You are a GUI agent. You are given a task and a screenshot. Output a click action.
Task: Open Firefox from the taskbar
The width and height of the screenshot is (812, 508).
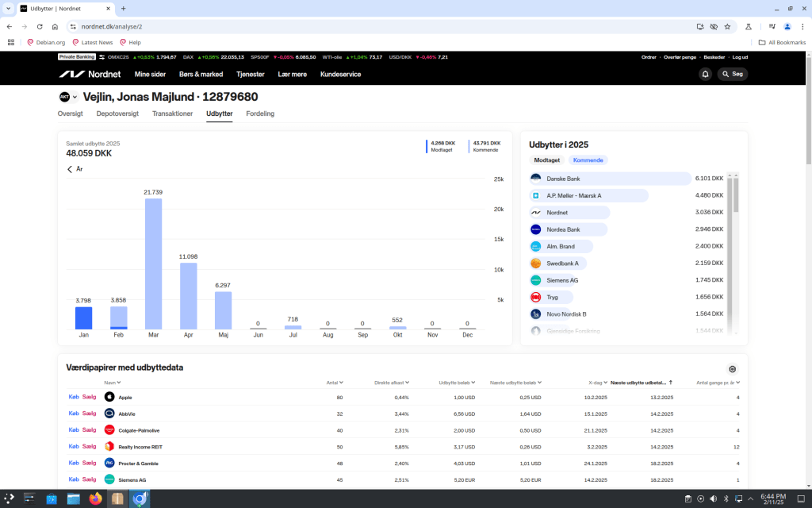(x=96, y=498)
